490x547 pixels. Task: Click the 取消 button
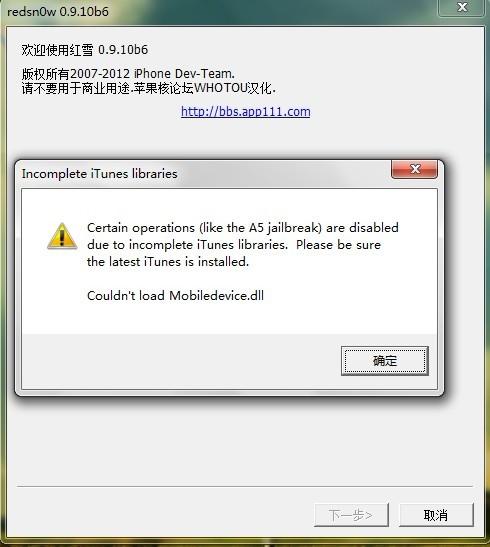coord(436,515)
